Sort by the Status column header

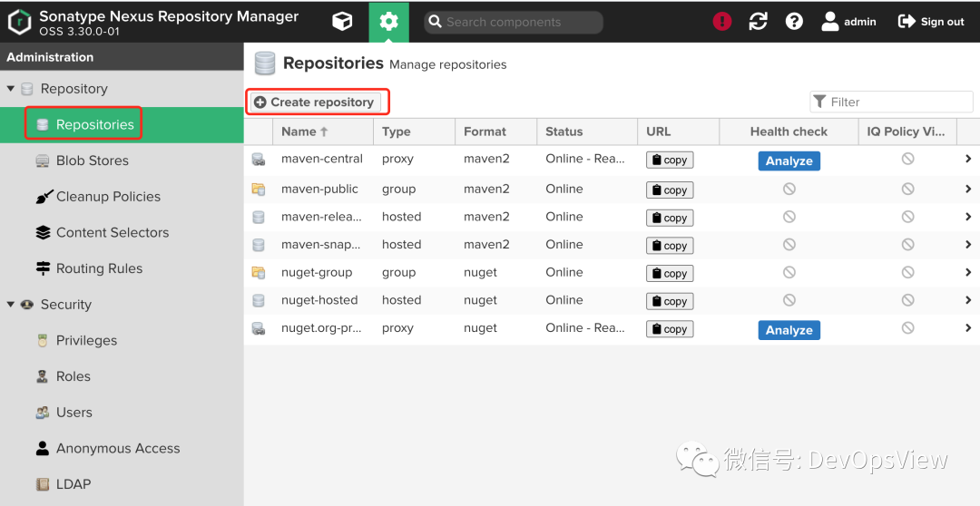pyautogui.click(x=587, y=131)
